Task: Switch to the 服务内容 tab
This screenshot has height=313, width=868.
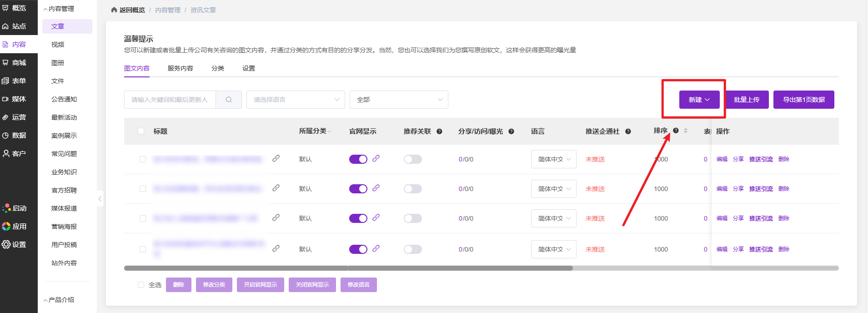Action: pyautogui.click(x=180, y=68)
